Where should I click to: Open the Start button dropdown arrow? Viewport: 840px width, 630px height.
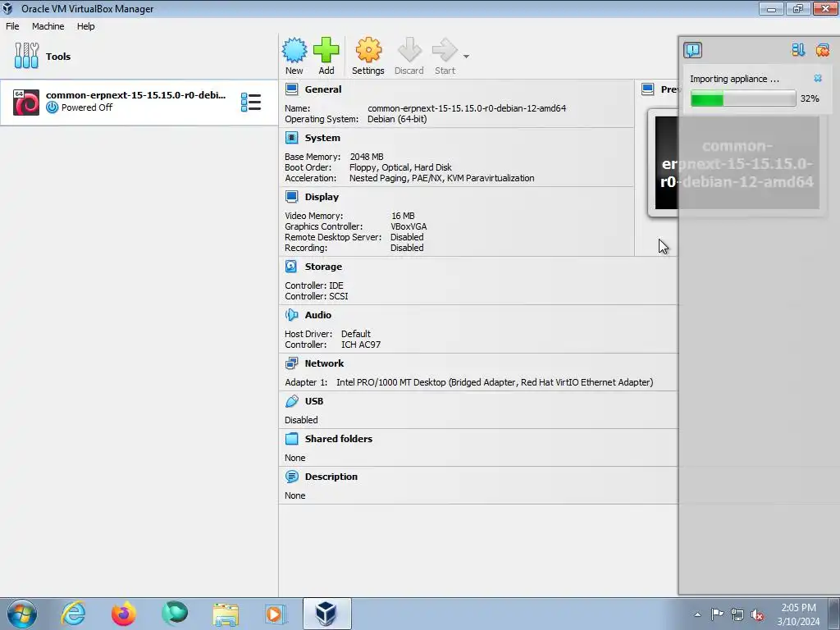(x=466, y=57)
